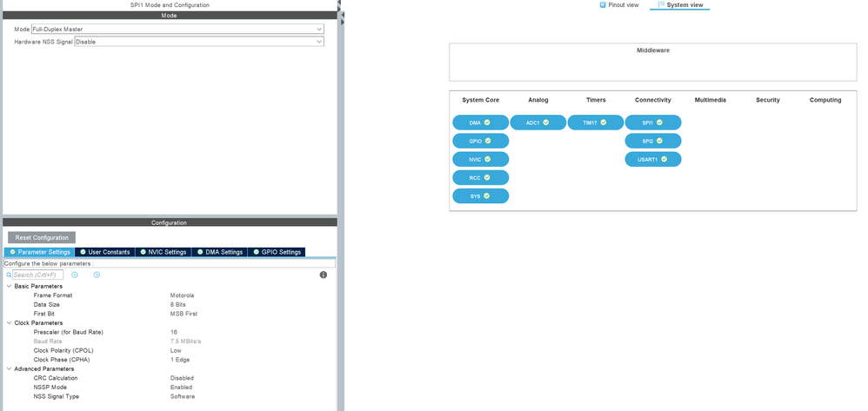Viewport: 868px width, 411px height.
Task: Select the Clock Polarity value Low
Action: click(x=176, y=351)
